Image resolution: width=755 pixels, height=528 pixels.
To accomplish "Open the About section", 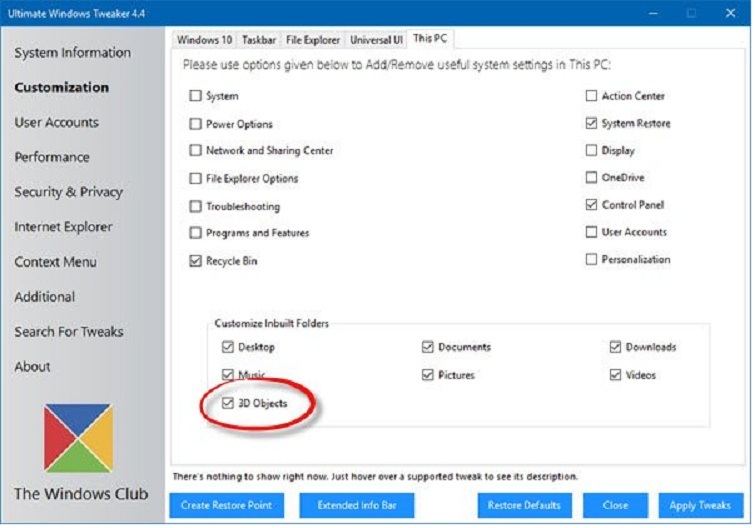I will click(32, 367).
